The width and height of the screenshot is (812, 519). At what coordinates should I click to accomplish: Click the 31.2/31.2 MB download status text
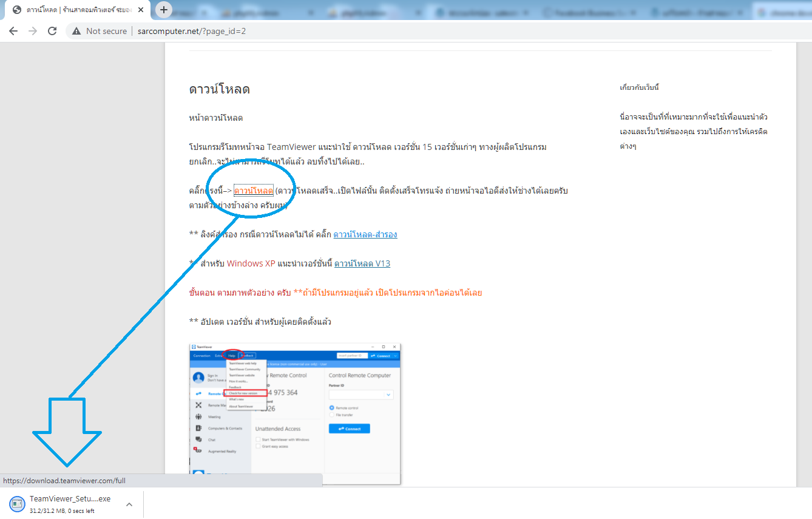[62, 511]
